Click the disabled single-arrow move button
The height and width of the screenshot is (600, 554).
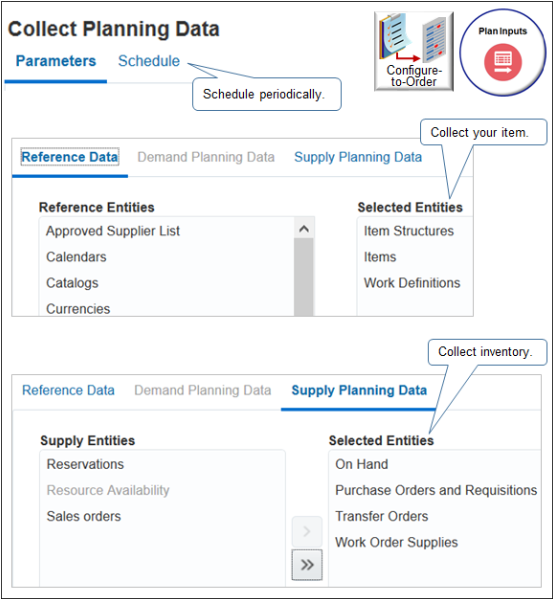click(307, 531)
